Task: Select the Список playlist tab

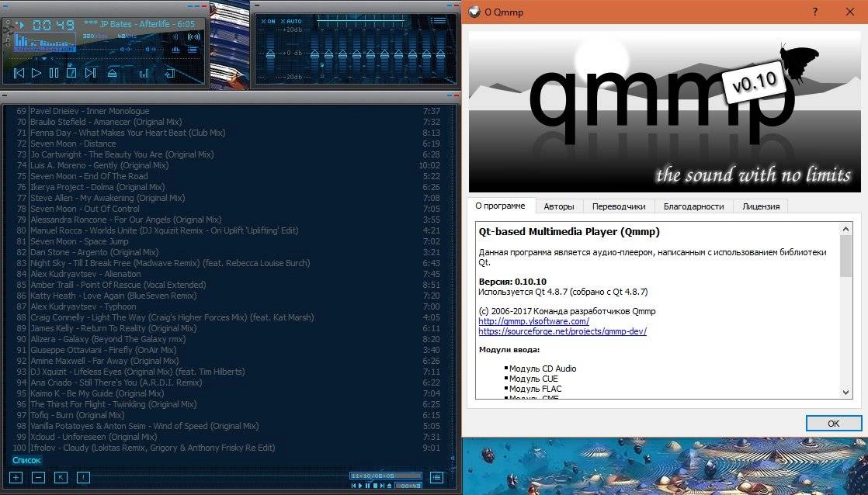Action: [x=26, y=459]
